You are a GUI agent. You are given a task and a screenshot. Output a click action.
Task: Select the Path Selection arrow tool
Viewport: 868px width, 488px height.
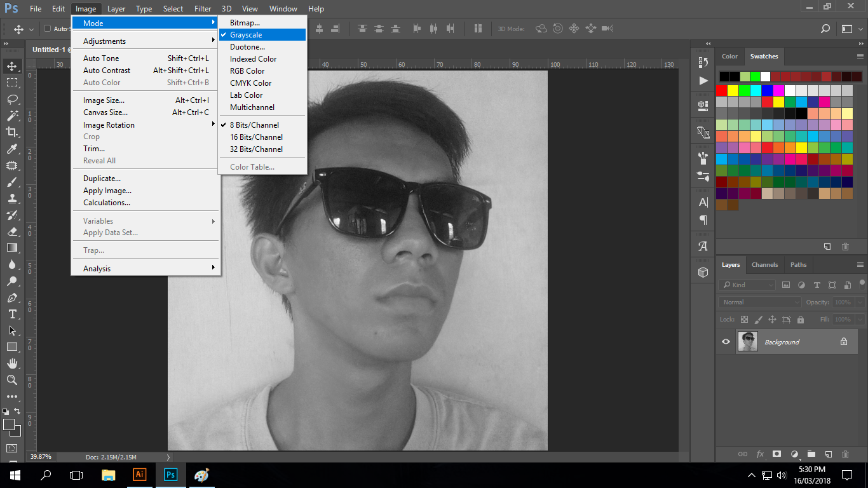pos(12,330)
